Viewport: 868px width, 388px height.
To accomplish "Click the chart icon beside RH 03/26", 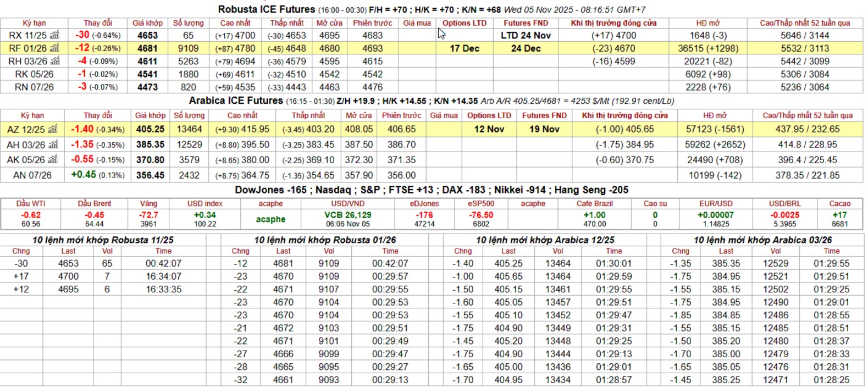I will pyautogui.click(x=55, y=61).
